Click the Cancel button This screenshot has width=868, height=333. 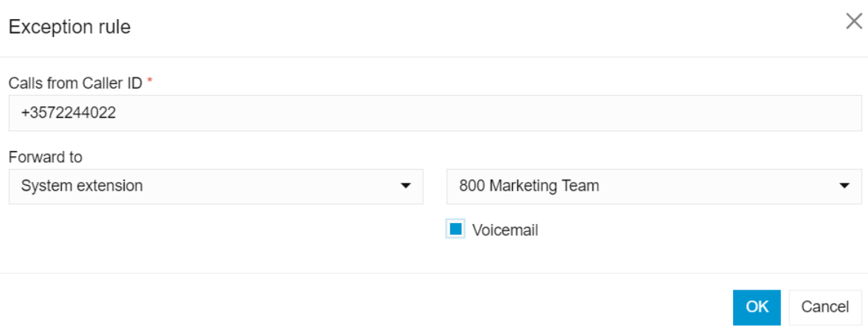coord(825,307)
